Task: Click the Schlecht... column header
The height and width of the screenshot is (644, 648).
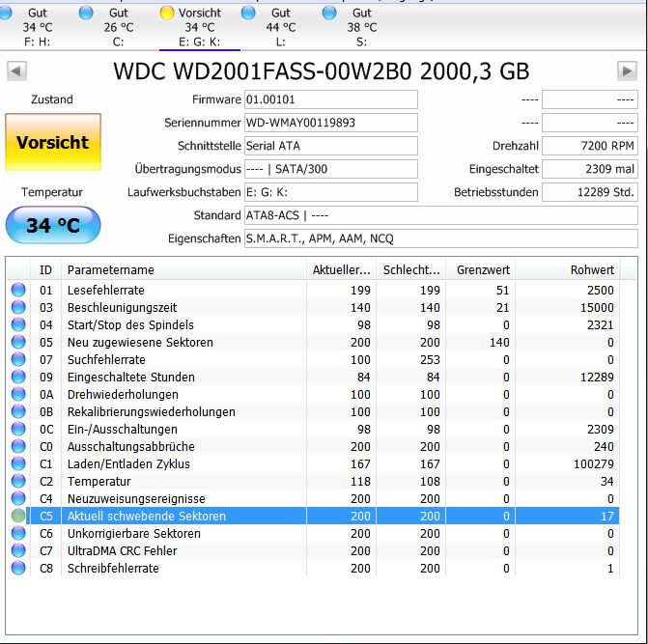Action: [x=411, y=269]
